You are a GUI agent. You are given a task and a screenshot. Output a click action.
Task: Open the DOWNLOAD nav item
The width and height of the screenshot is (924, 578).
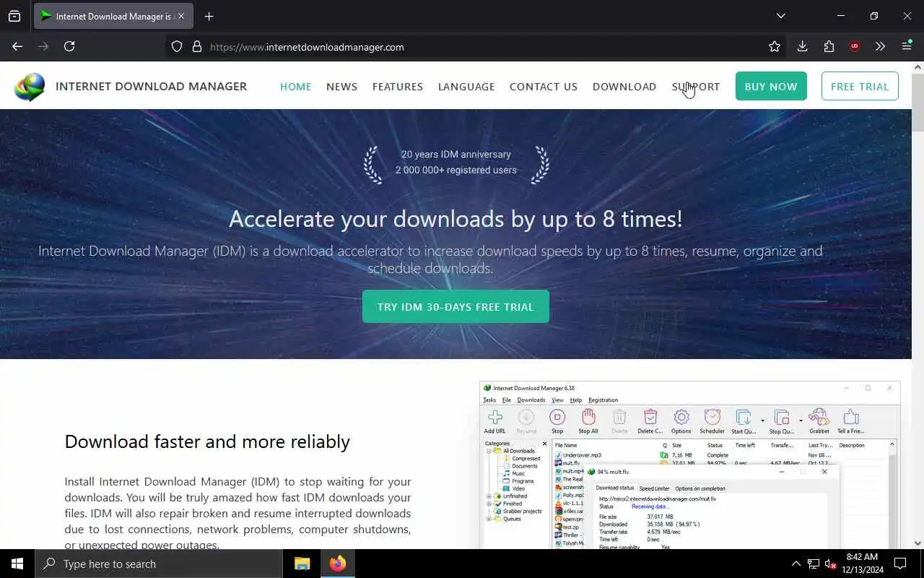pyautogui.click(x=624, y=87)
